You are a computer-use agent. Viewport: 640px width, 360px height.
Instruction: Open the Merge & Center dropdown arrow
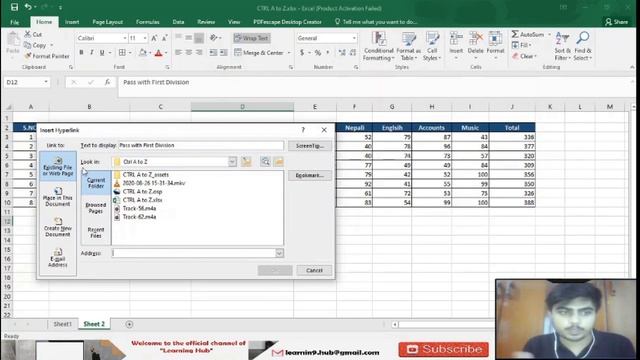[x=289, y=53]
